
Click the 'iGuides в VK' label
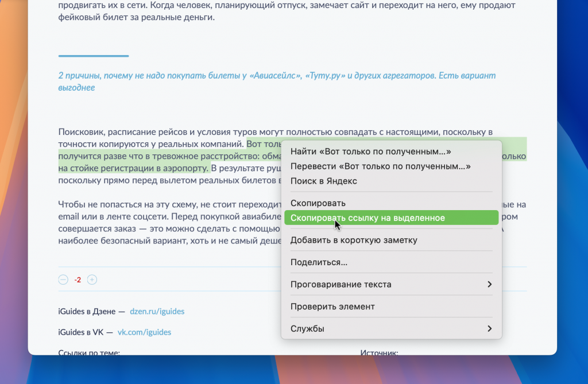(x=80, y=332)
